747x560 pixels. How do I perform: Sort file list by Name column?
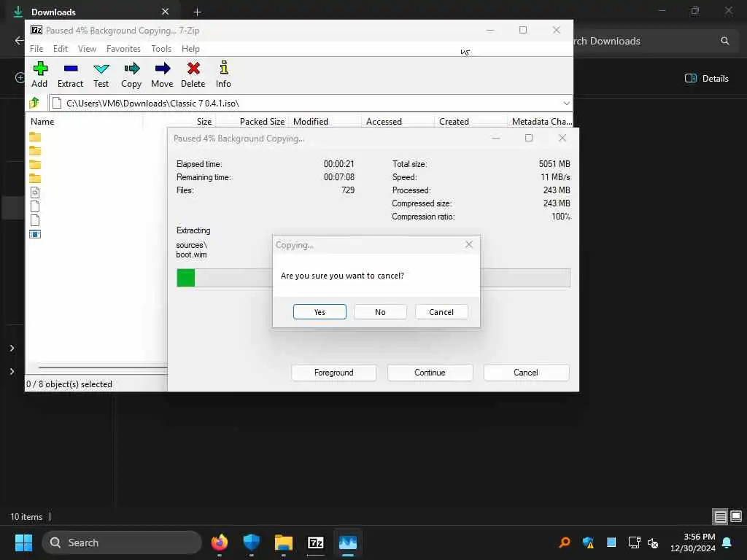pos(42,122)
